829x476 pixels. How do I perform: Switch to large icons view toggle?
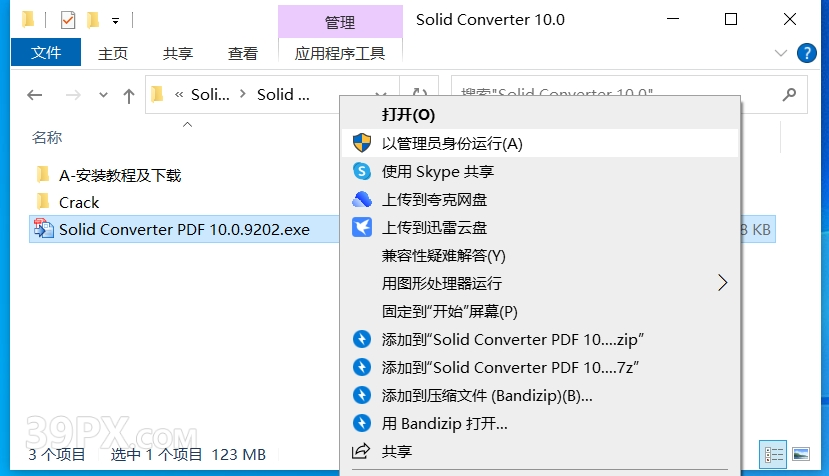tap(800, 454)
